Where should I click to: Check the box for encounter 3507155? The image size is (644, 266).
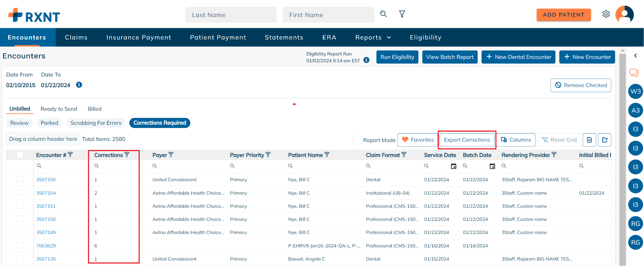[x=20, y=179]
